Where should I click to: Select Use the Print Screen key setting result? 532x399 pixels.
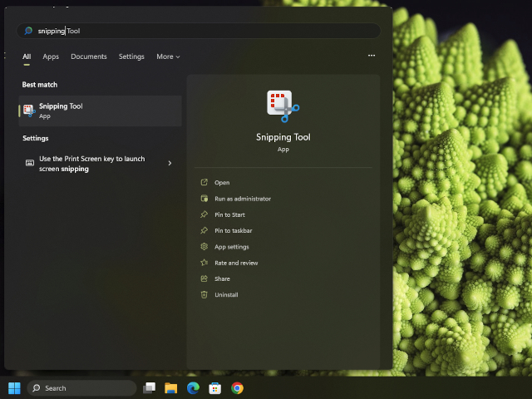[99, 164]
